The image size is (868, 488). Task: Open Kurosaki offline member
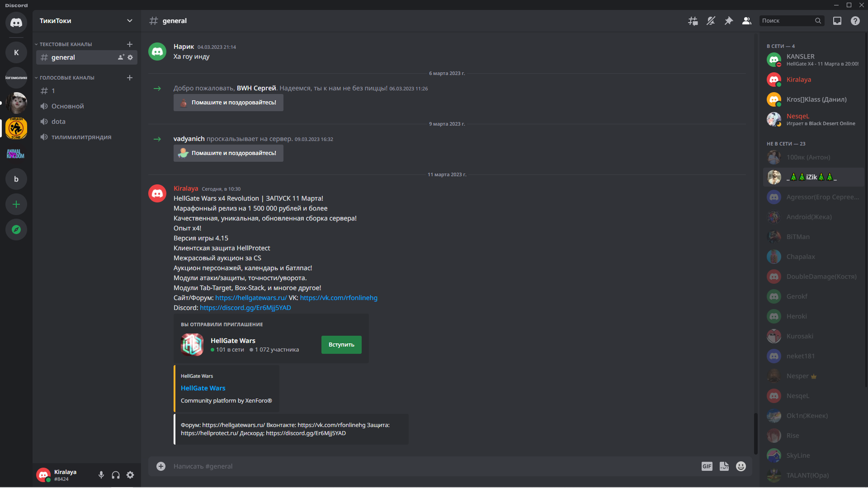(814, 336)
